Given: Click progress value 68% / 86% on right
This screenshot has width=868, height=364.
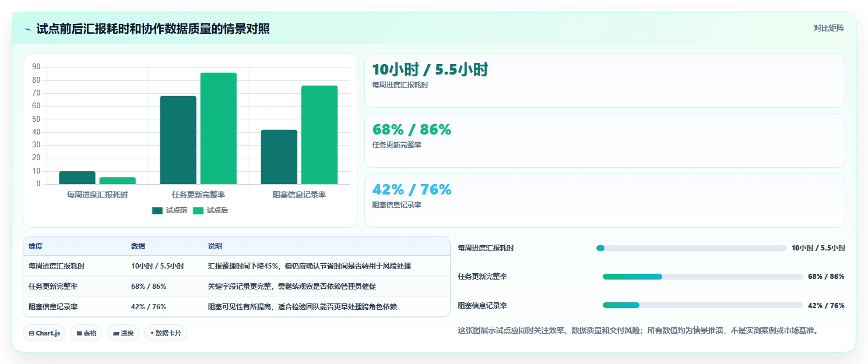Looking at the screenshot, I should coord(826,277).
